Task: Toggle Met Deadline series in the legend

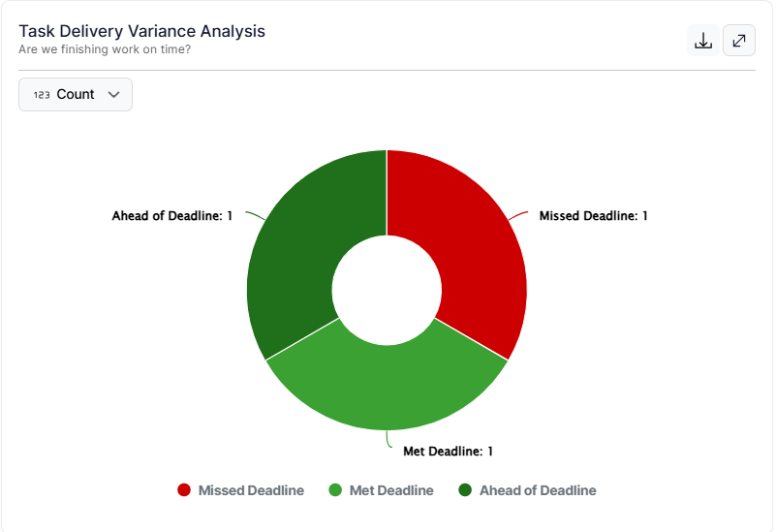Action: (391, 490)
